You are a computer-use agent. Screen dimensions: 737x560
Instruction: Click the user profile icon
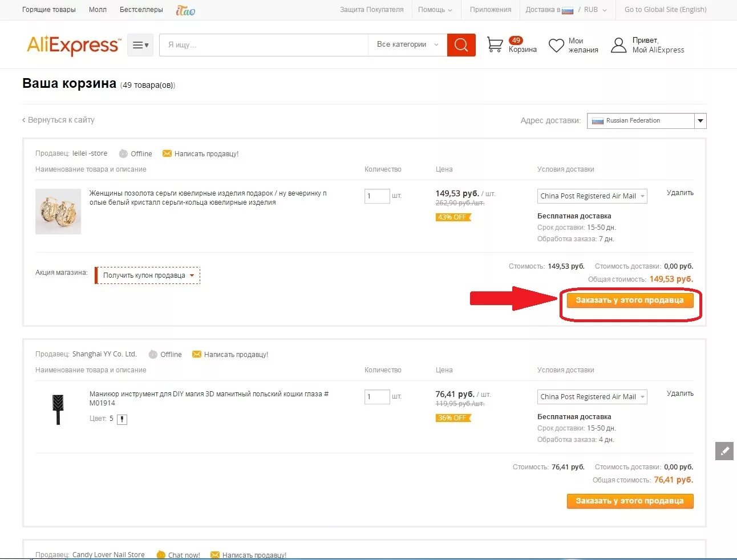tap(618, 45)
